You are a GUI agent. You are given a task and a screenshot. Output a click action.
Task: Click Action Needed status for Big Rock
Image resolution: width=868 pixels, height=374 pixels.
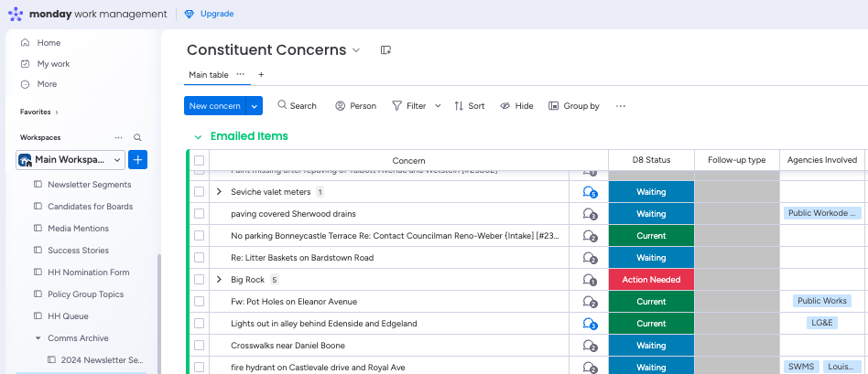pyautogui.click(x=651, y=280)
